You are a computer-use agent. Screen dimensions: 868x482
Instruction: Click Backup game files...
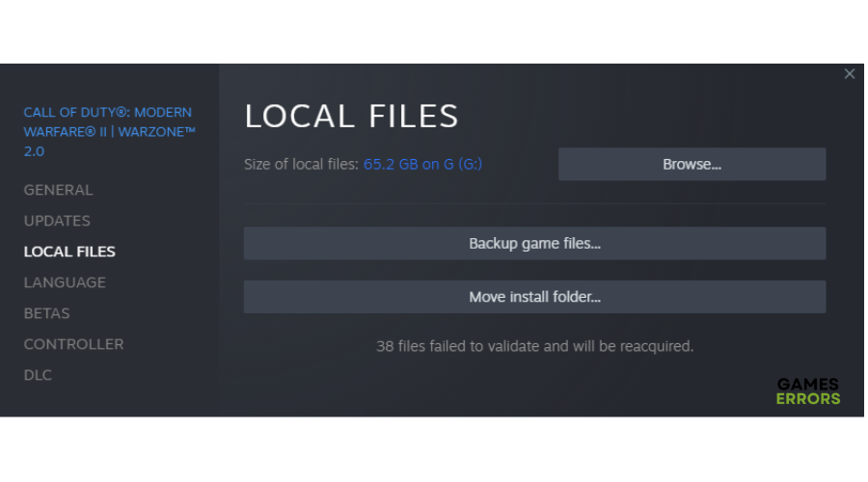click(534, 244)
